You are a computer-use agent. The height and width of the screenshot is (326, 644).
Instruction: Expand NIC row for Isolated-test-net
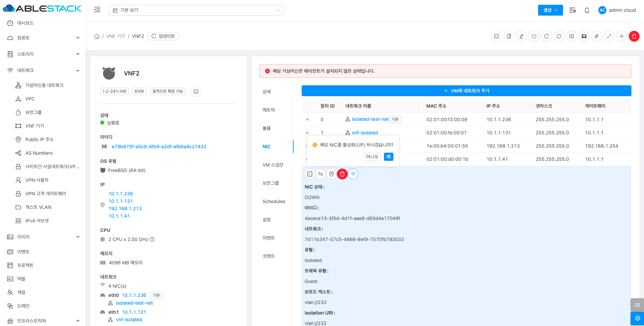pyautogui.click(x=307, y=119)
